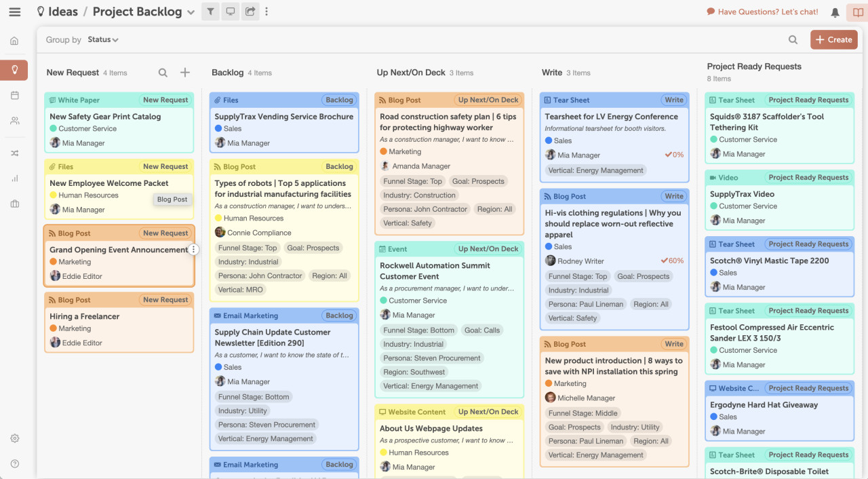Open settings gear in sidebar
The width and height of the screenshot is (868, 479).
click(14, 438)
